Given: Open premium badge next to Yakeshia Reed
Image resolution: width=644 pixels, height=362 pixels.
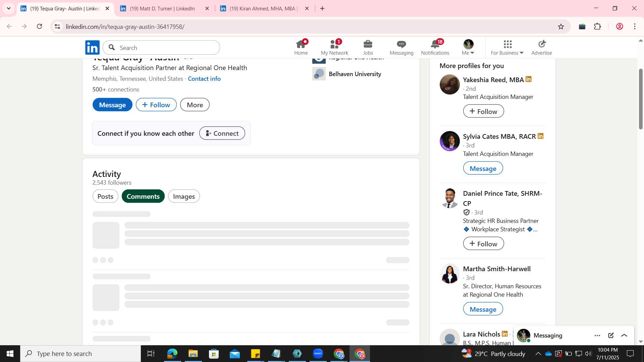Looking at the screenshot, I should 529,79.
